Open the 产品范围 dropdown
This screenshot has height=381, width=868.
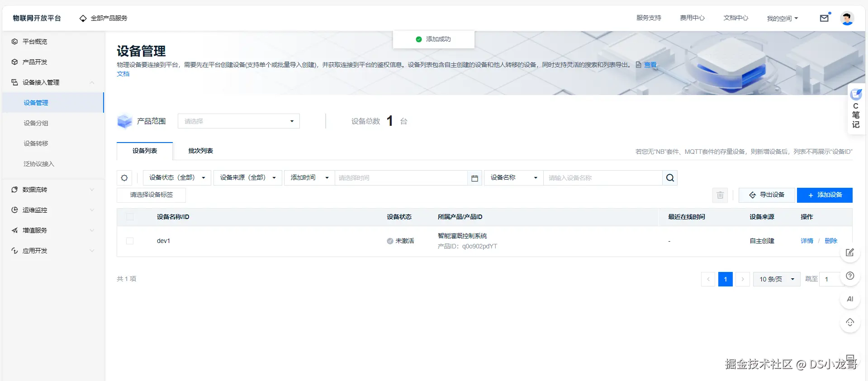coord(239,121)
